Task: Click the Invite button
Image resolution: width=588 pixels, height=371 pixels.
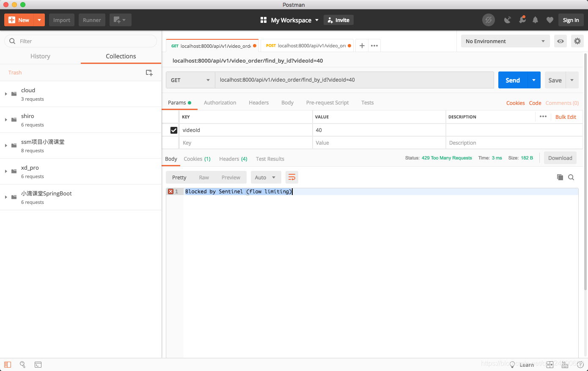Action: coord(338,20)
